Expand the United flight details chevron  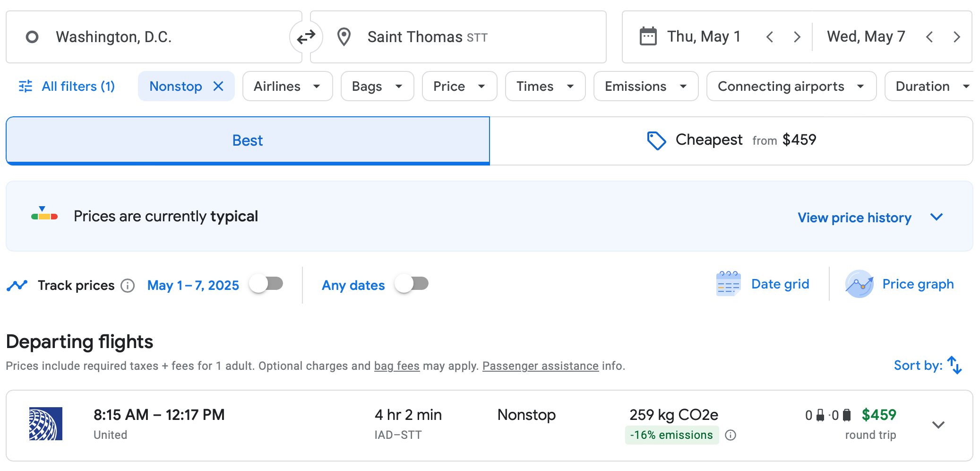938,425
